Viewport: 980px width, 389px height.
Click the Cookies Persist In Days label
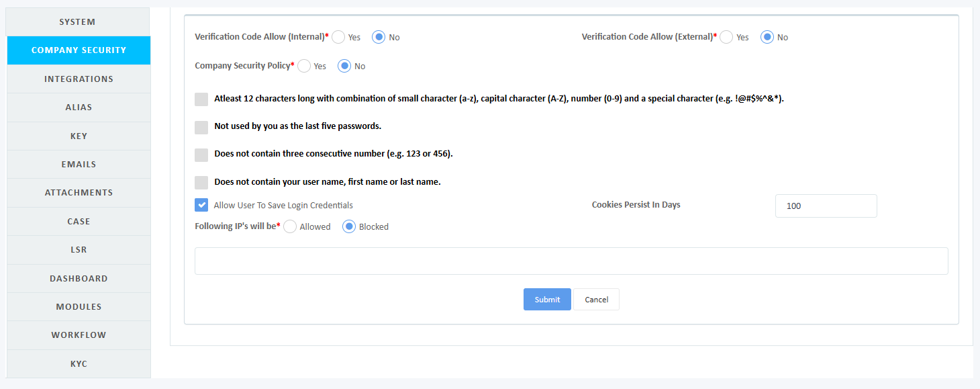click(636, 205)
